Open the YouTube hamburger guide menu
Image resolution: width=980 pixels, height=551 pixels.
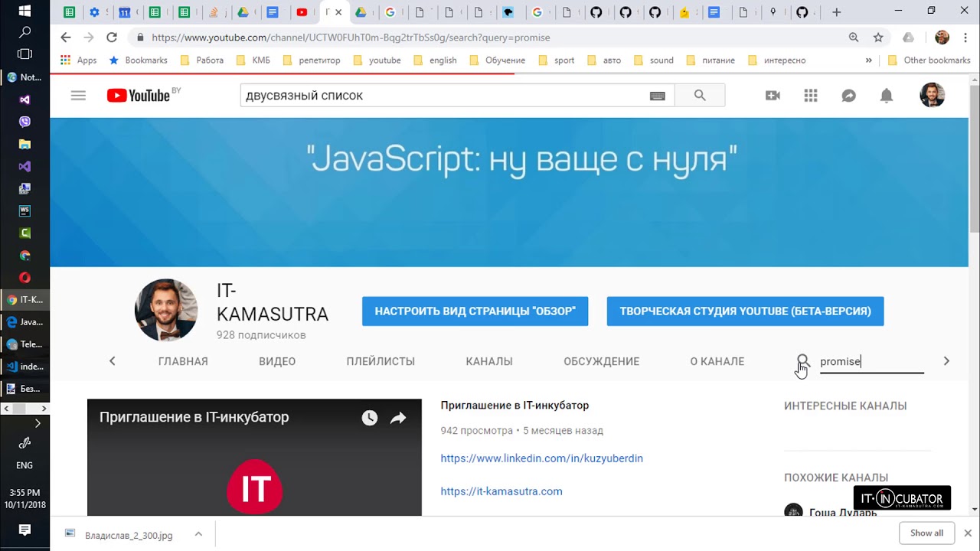coord(78,96)
